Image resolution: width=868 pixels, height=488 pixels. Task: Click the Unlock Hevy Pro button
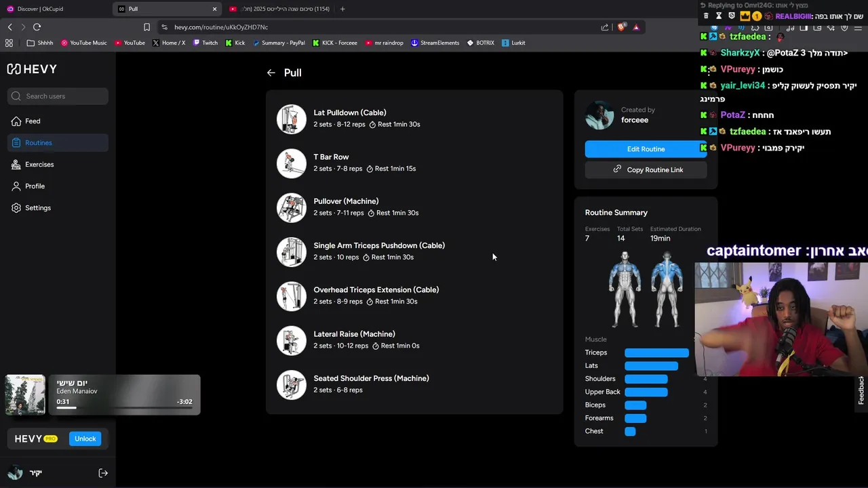pyautogui.click(x=85, y=439)
